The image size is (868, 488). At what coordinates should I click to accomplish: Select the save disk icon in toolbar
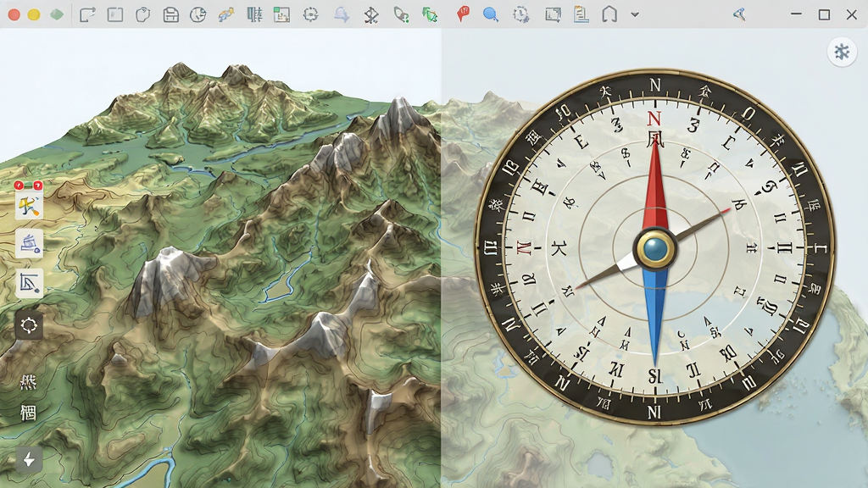click(x=171, y=14)
